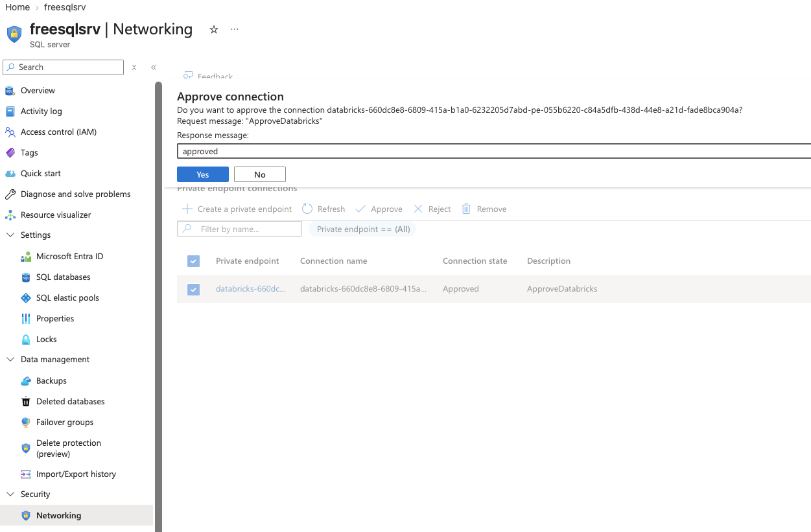The height and width of the screenshot is (532, 811).
Task: Click the Overview SQL icon
Action: (x=10, y=91)
